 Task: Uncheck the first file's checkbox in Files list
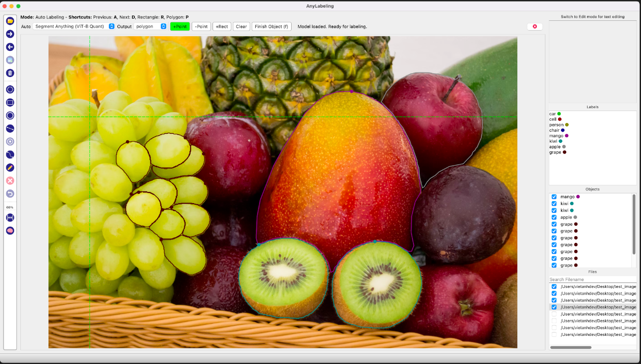coord(554,286)
